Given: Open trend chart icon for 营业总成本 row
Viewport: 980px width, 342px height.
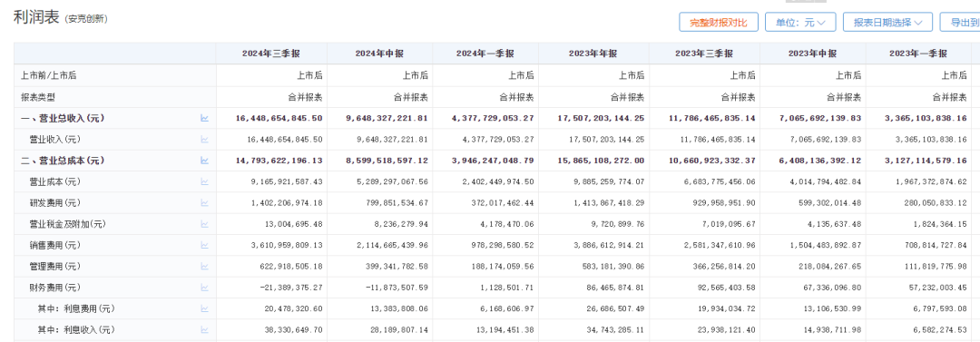Looking at the screenshot, I should pos(204,160).
